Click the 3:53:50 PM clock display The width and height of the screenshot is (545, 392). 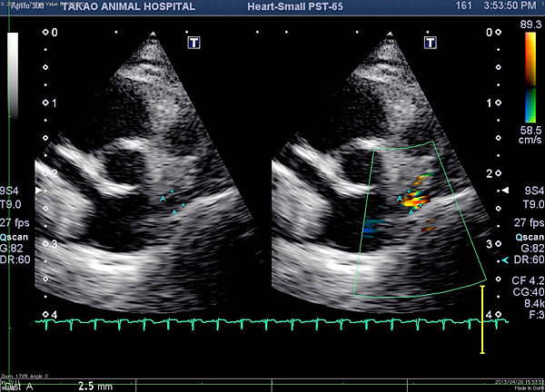point(511,6)
